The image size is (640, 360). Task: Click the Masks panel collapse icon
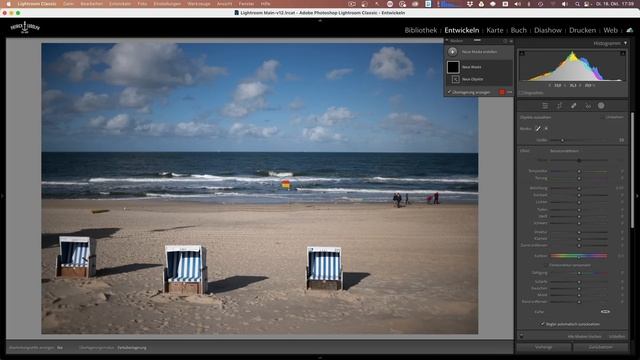click(x=511, y=41)
